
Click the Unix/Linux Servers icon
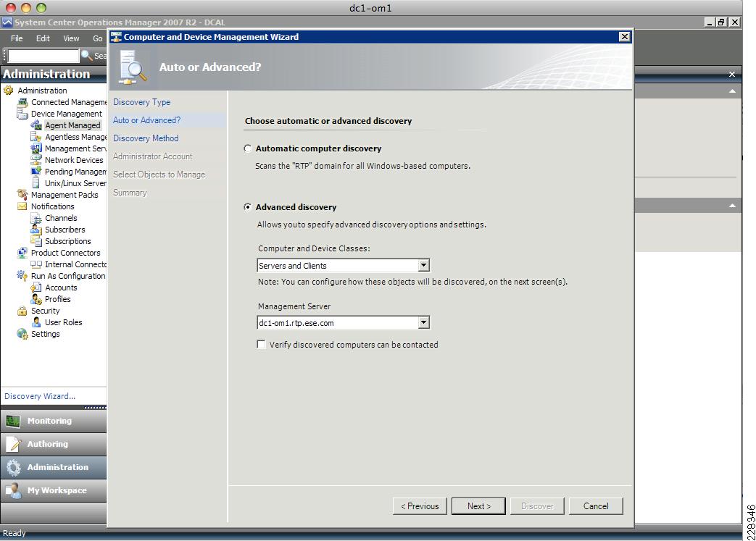point(36,183)
